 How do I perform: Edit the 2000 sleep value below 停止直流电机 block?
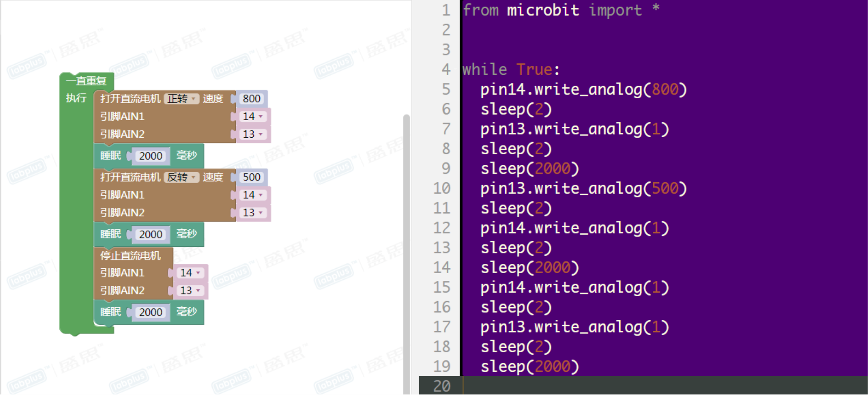pos(150,312)
